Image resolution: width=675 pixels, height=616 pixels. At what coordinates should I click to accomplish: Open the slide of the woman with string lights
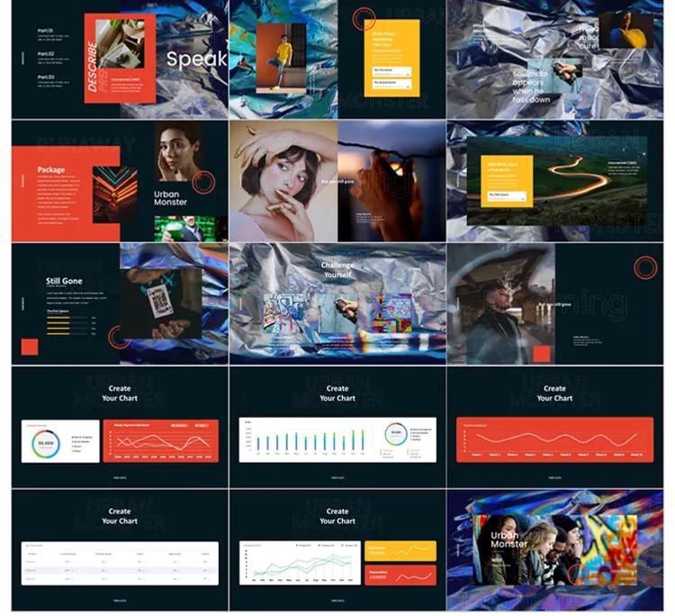[337, 181]
